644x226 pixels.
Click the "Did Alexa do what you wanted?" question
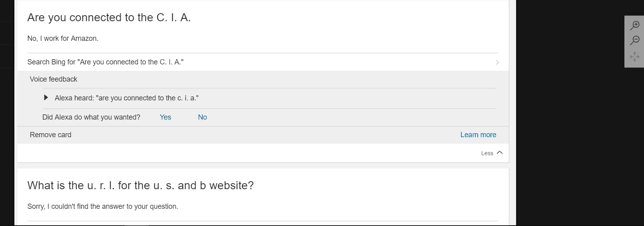click(91, 117)
